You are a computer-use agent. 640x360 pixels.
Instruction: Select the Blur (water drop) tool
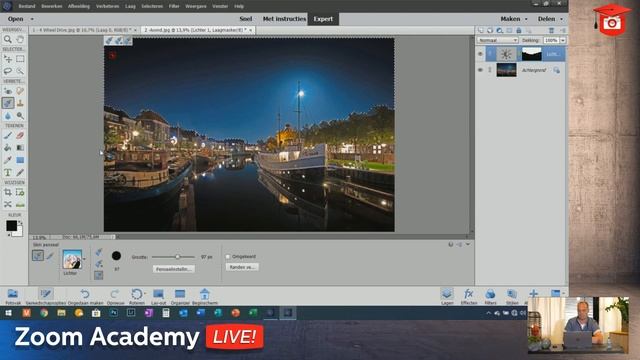coord(8,116)
